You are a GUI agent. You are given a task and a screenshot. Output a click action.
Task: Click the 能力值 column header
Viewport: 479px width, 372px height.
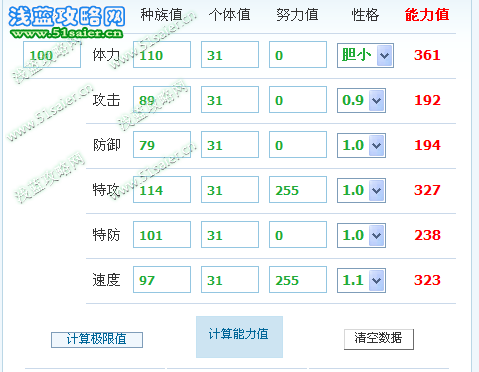(x=427, y=15)
